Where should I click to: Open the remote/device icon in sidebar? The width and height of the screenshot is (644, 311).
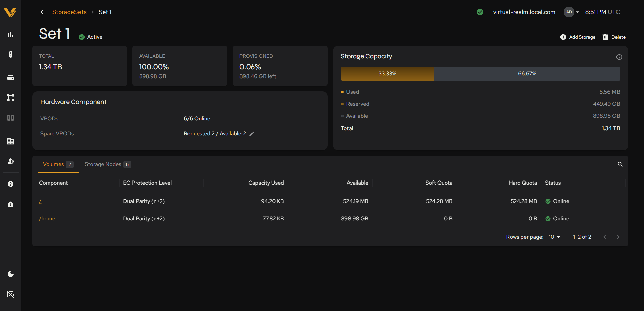(x=11, y=54)
